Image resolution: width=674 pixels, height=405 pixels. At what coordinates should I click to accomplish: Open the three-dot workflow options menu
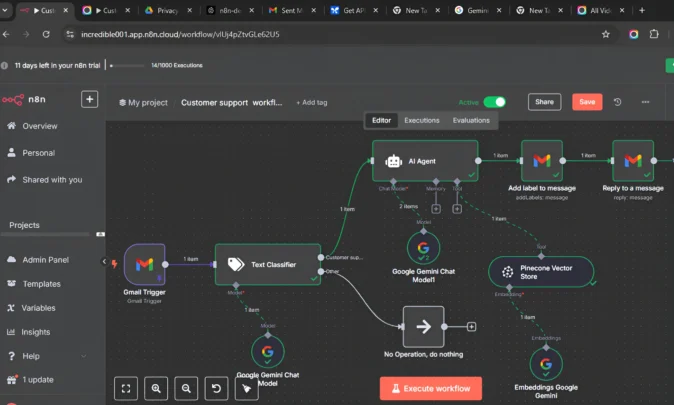pyautogui.click(x=645, y=102)
